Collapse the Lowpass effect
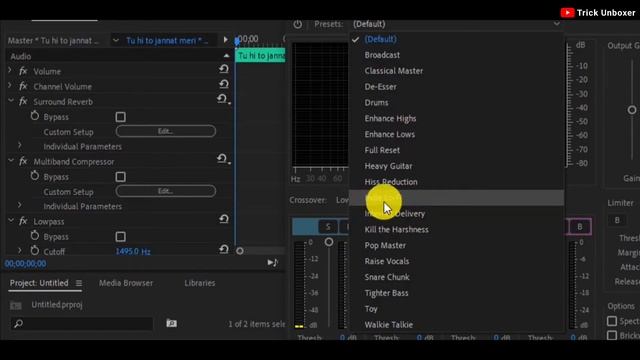640x360 pixels. tap(11, 220)
